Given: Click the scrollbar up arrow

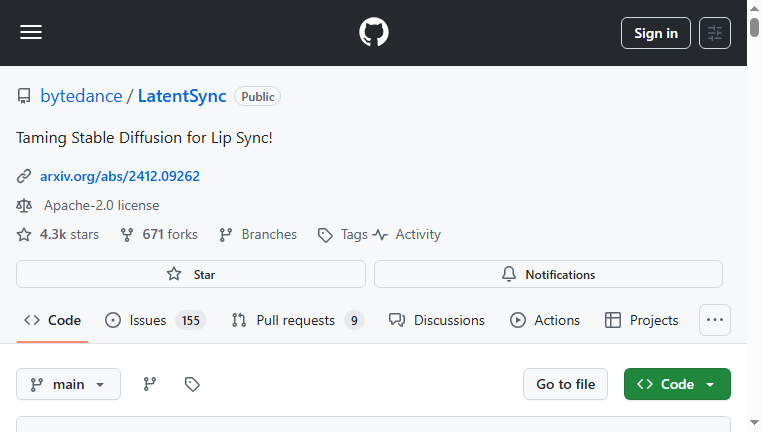Looking at the screenshot, I should (x=754, y=8).
